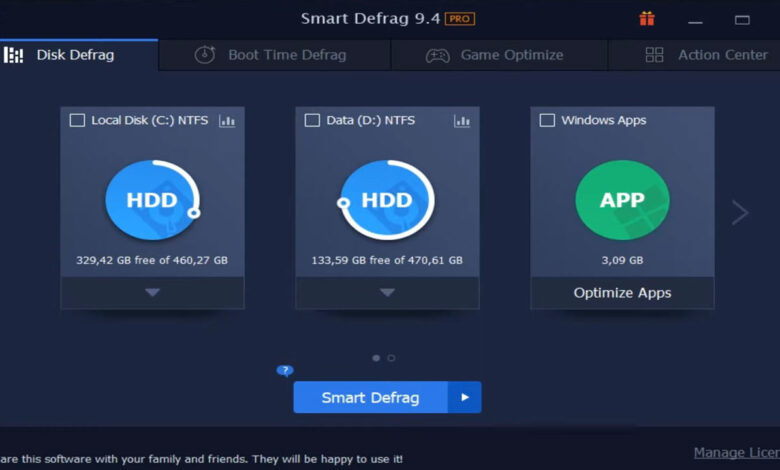This screenshot has width=780, height=470.
Task: Click the HDD circle for Local Disk (C:)
Action: pos(152,200)
